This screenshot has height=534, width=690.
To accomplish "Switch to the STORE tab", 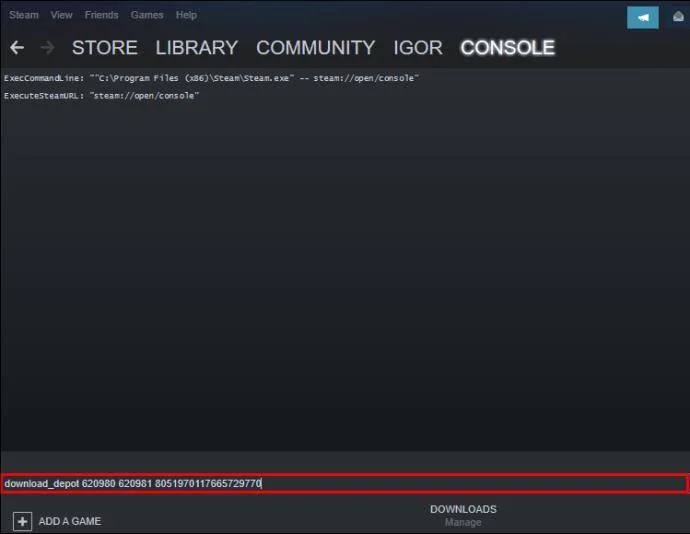I will pos(105,48).
